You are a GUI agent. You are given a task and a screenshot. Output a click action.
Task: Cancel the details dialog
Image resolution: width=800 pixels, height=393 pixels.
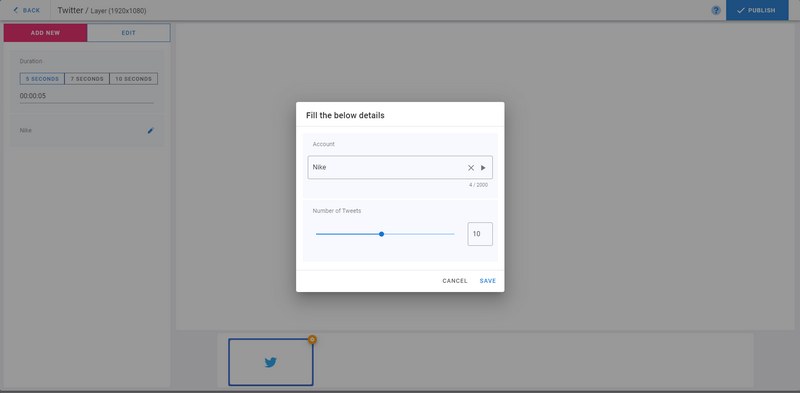click(x=455, y=281)
